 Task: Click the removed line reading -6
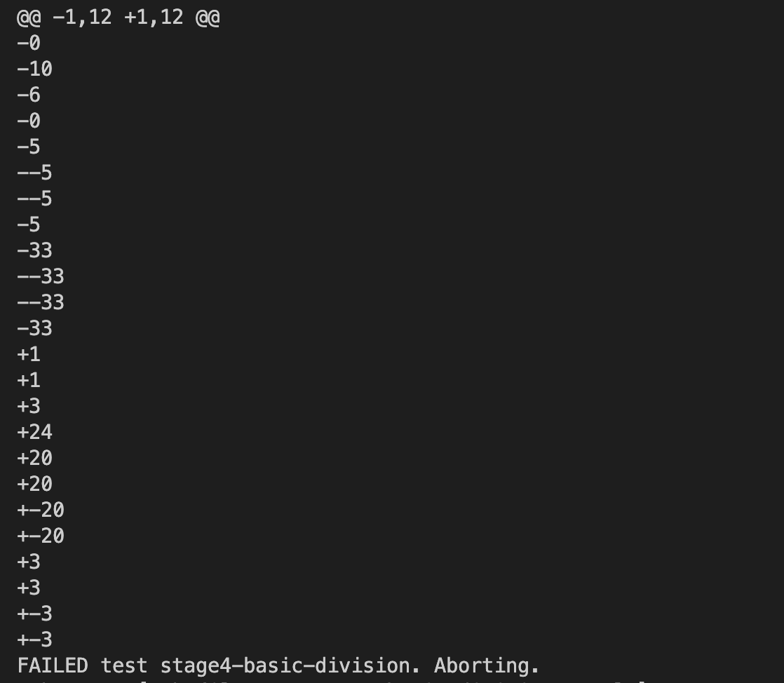(x=29, y=95)
